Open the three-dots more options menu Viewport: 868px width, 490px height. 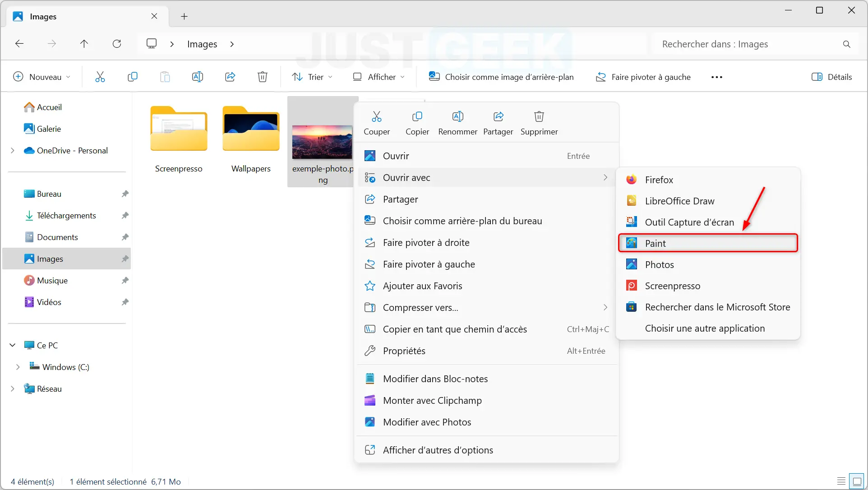click(x=716, y=77)
